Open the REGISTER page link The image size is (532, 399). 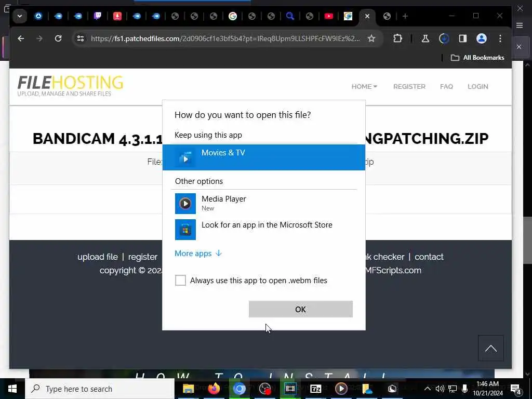point(409,87)
